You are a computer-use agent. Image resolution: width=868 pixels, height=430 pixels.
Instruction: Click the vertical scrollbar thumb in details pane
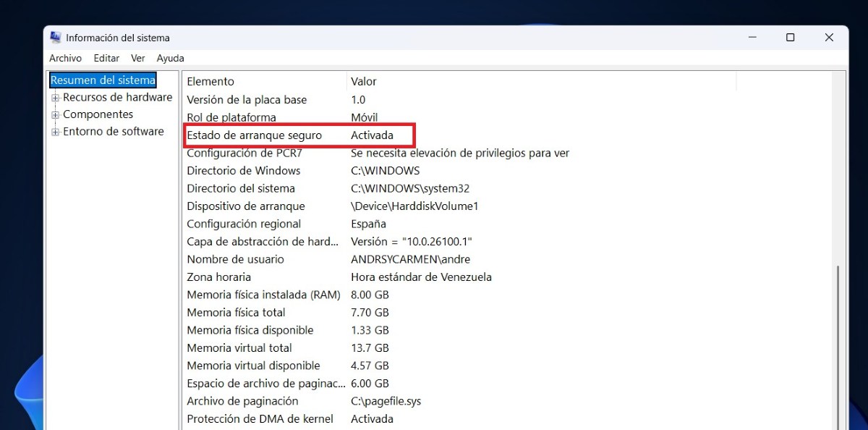(x=838, y=347)
